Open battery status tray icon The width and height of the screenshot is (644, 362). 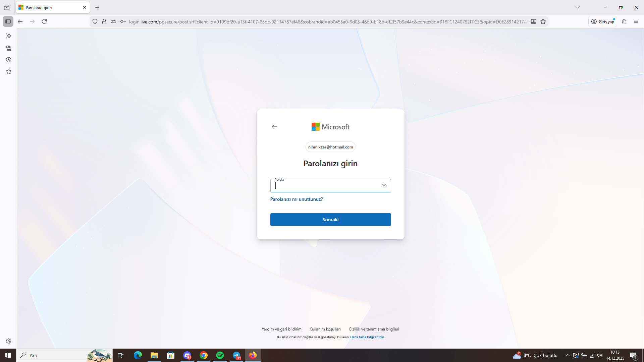pyautogui.click(x=584, y=355)
